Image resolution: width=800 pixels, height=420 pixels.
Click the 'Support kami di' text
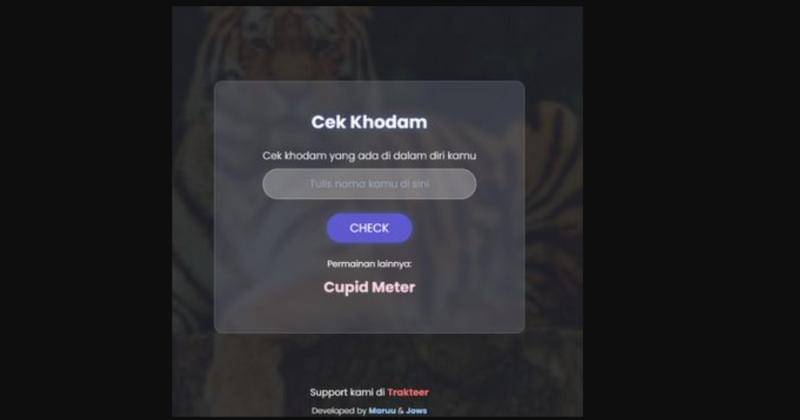pos(347,392)
